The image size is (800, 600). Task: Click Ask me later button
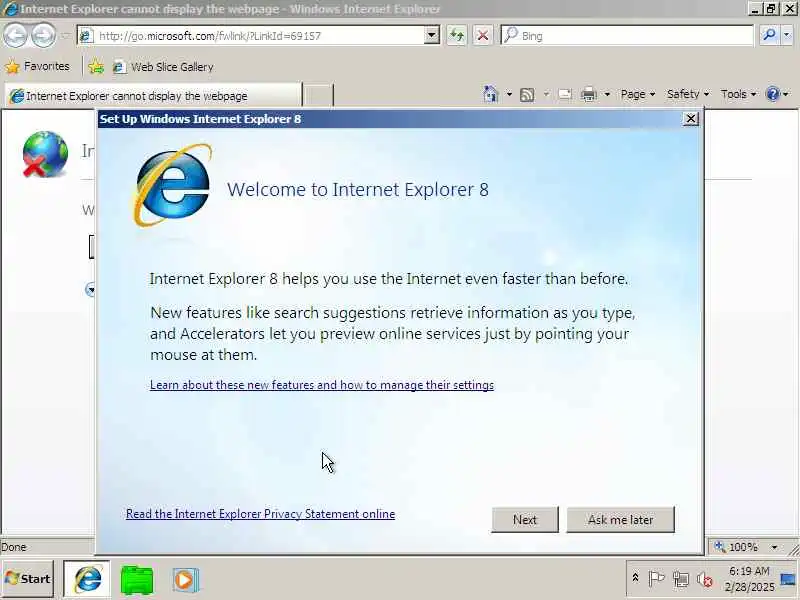(620, 519)
